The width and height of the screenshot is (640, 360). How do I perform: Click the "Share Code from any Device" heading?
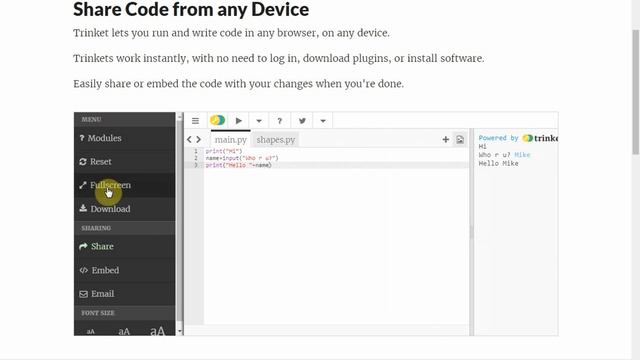[x=191, y=9]
